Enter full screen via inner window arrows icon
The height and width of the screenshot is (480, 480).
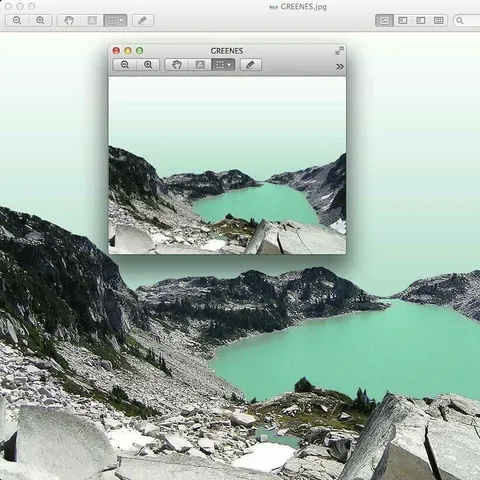coord(339,51)
